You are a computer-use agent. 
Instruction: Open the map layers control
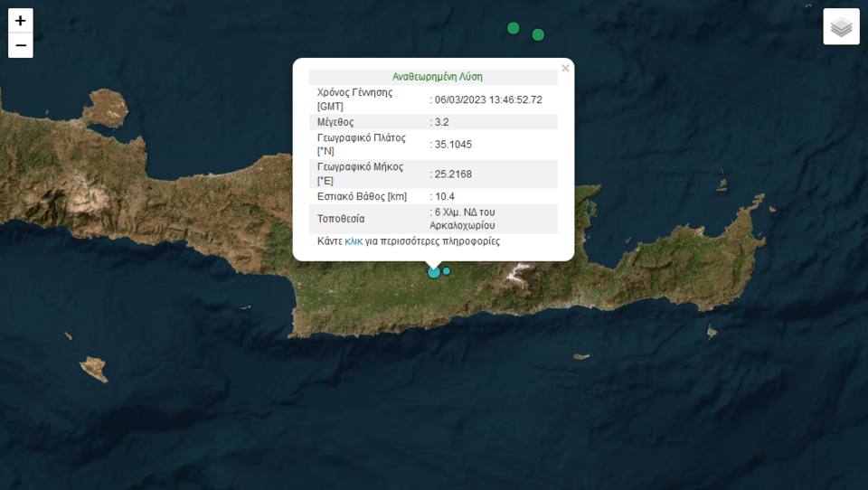(841, 27)
